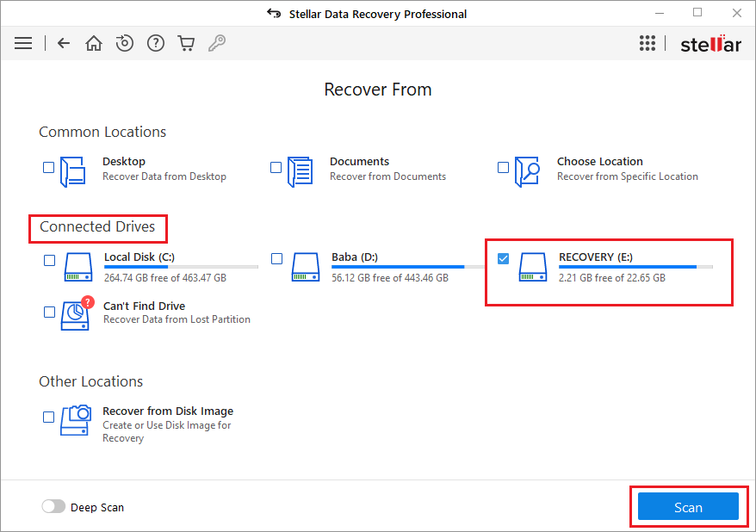
Task: Click the key Activation icon
Action: (x=217, y=43)
